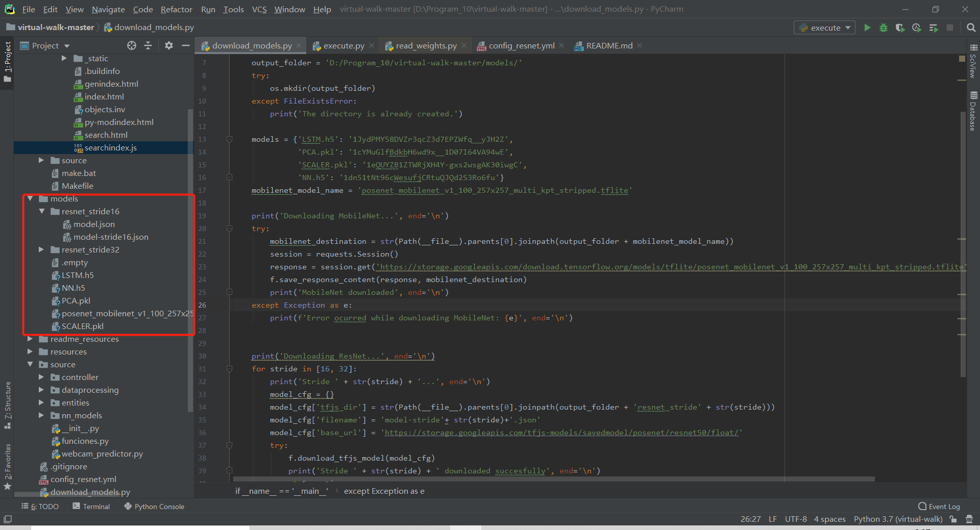Open the File menu
The height and width of the screenshot is (530, 980).
tap(29, 9)
